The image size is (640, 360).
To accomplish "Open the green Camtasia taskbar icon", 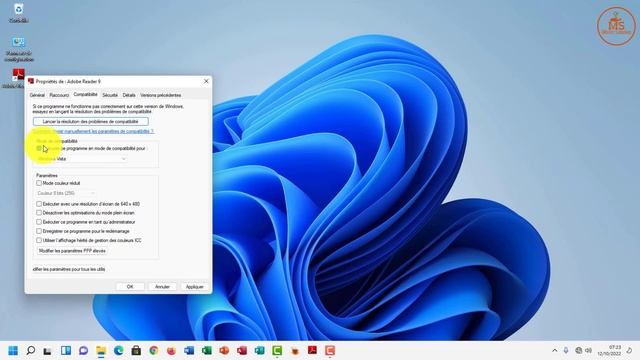I will 277,350.
